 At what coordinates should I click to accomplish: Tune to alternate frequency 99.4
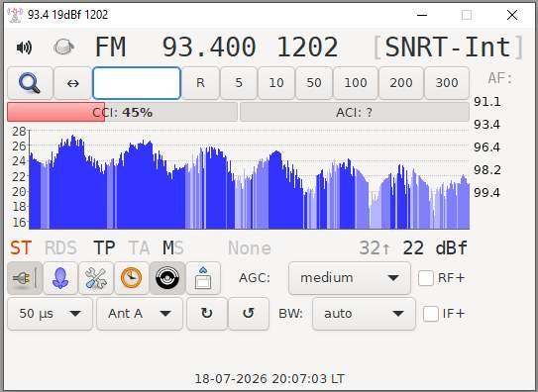(486, 193)
